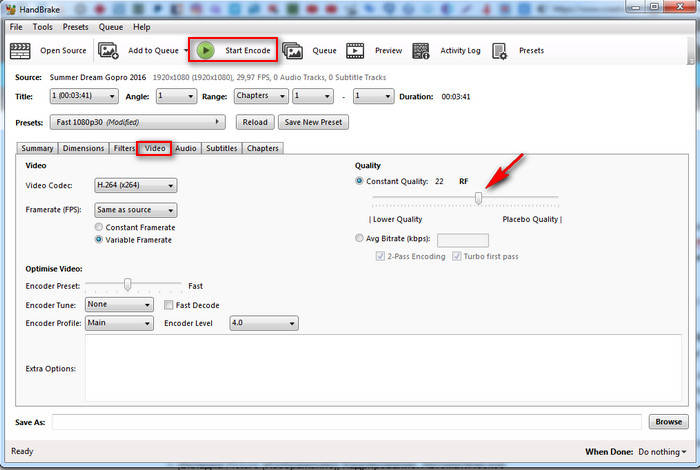Switch to the Chapters tab
Viewport: 700px width, 470px height.
click(262, 148)
